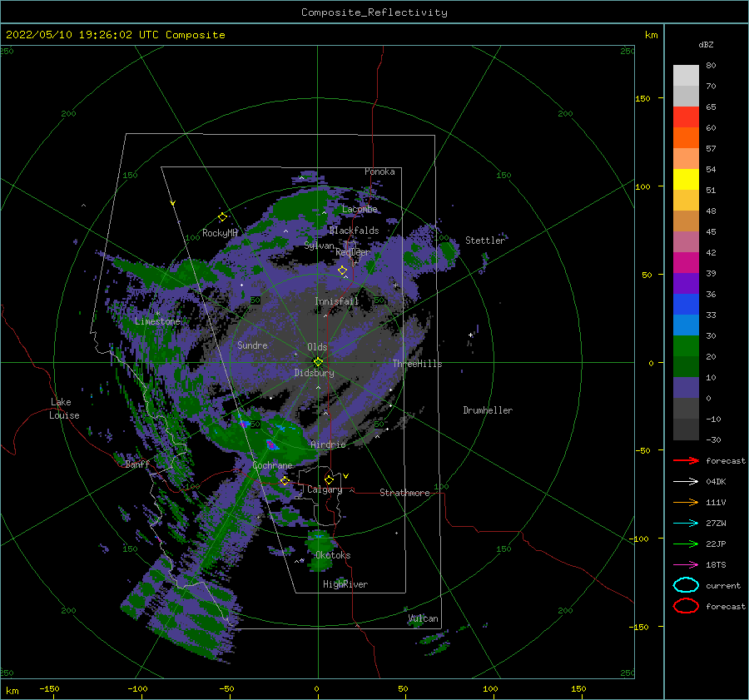Click the -150 label on bottom axis

(49, 689)
